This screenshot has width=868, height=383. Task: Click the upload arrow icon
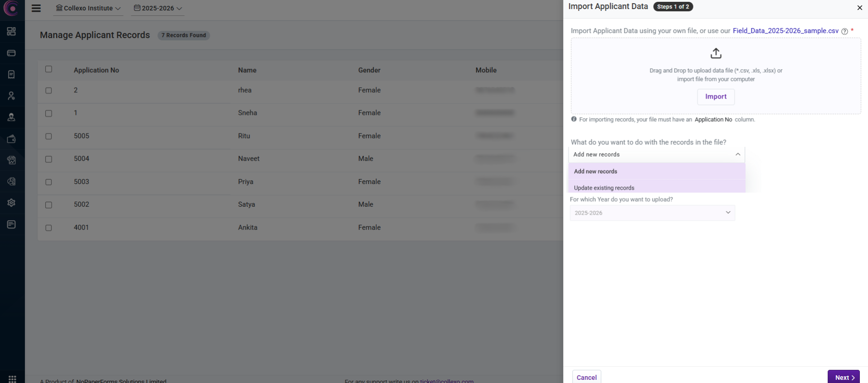point(716,53)
